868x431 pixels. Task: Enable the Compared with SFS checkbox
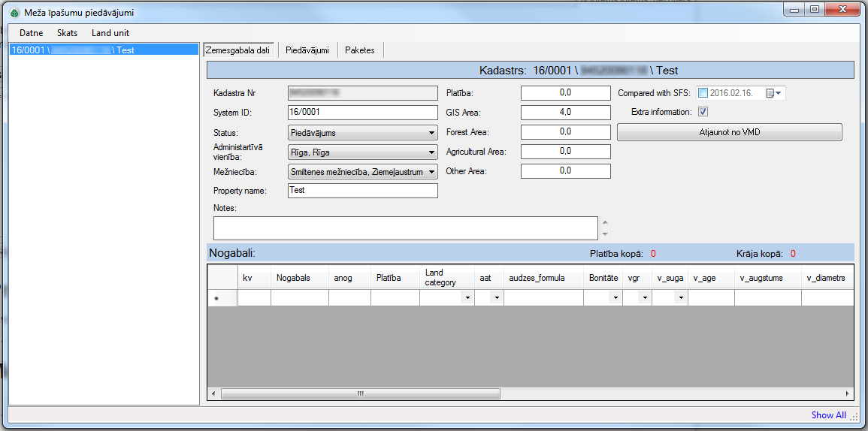coord(703,93)
